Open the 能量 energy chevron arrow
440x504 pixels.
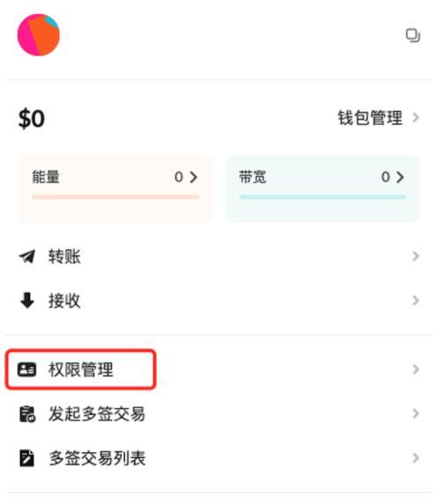[194, 177]
